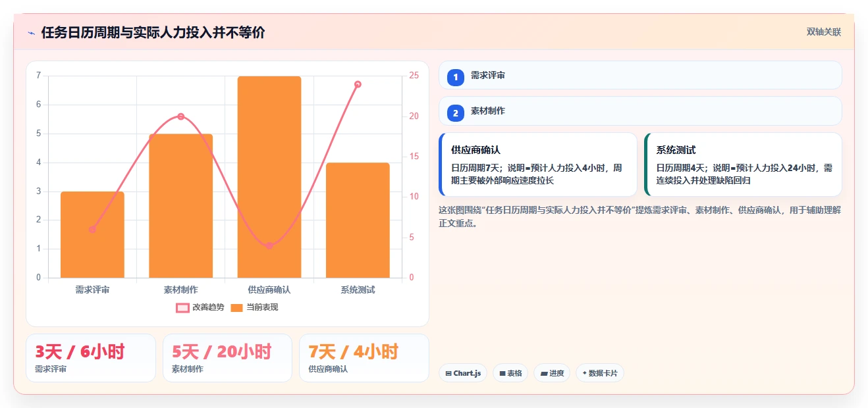868x408 pixels.
Task: Click the 需求评审 orange bar
Action: [x=92, y=235]
